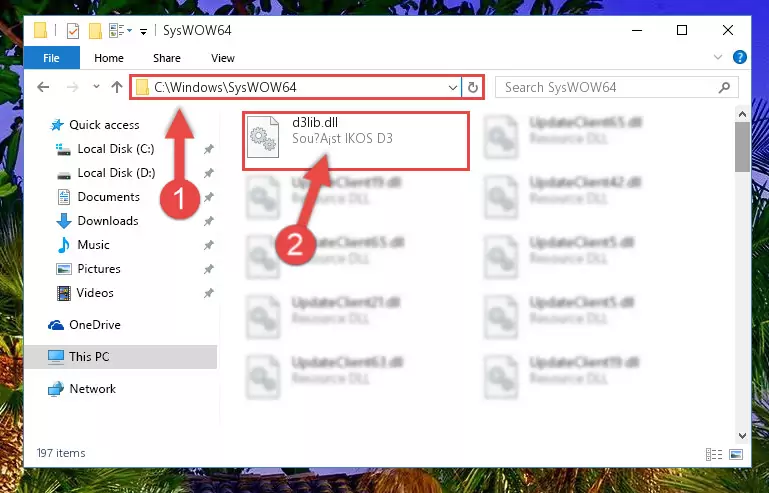
Task: Click the Network icon in sidebar
Action: click(56, 389)
